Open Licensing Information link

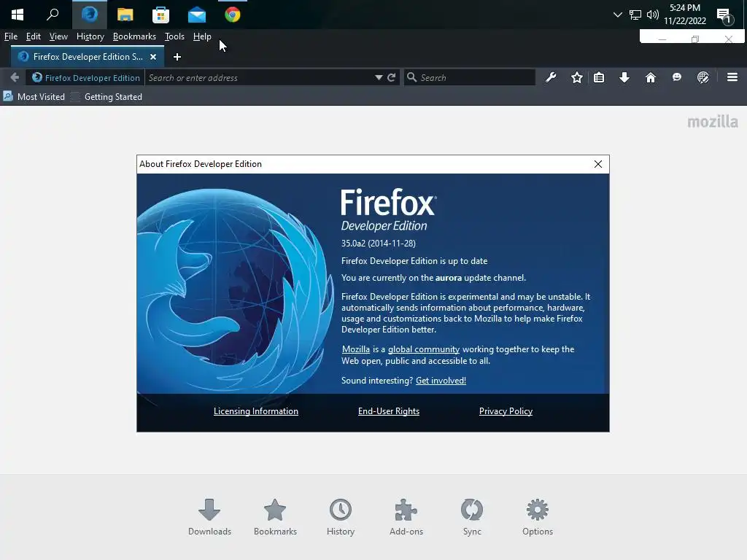[256, 411]
